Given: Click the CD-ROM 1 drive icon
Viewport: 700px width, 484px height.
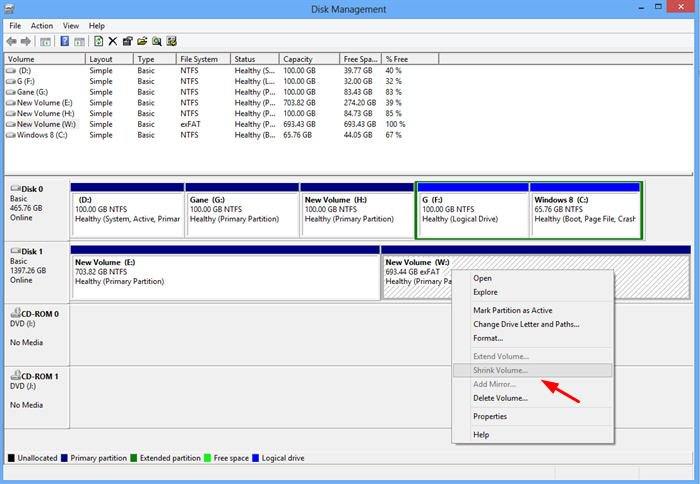Looking at the screenshot, I should [x=16, y=375].
